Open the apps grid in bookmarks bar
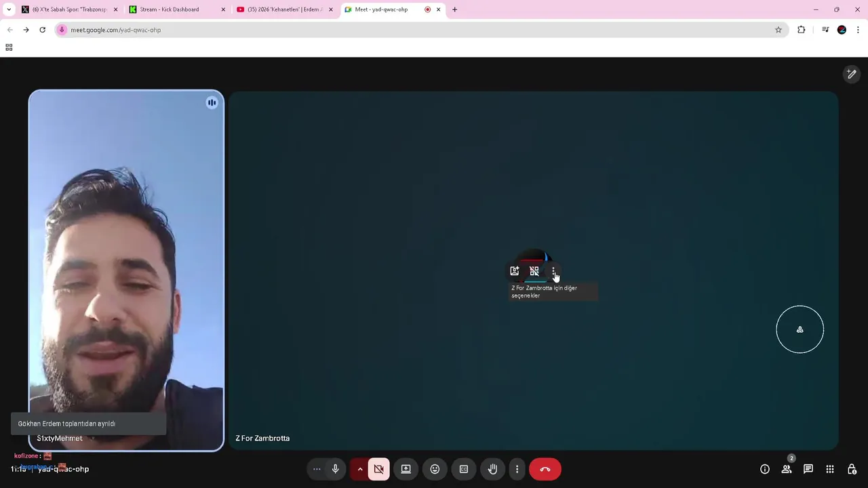 (x=9, y=47)
